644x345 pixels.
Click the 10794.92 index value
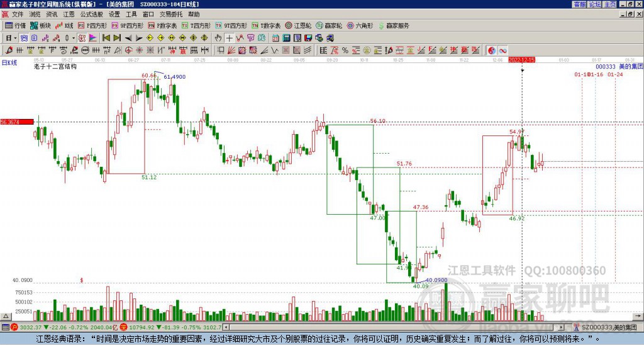coord(140,327)
